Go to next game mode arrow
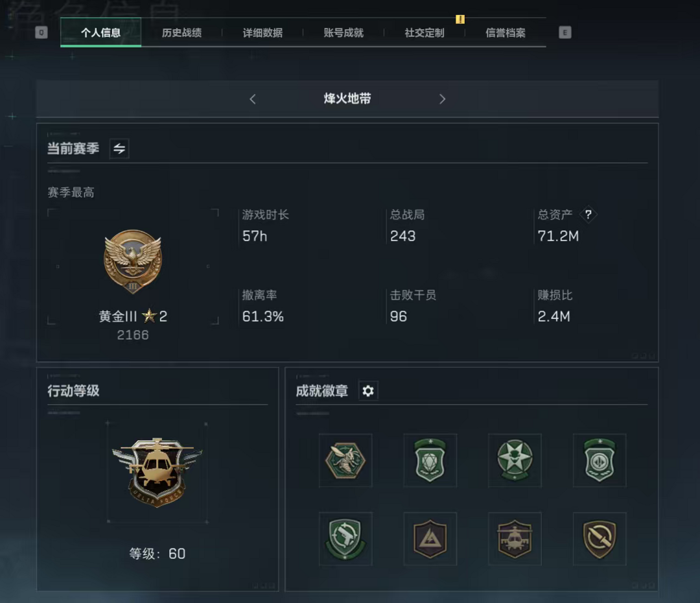The width and height of the screenshot is (700, 603). coord(442,99)
